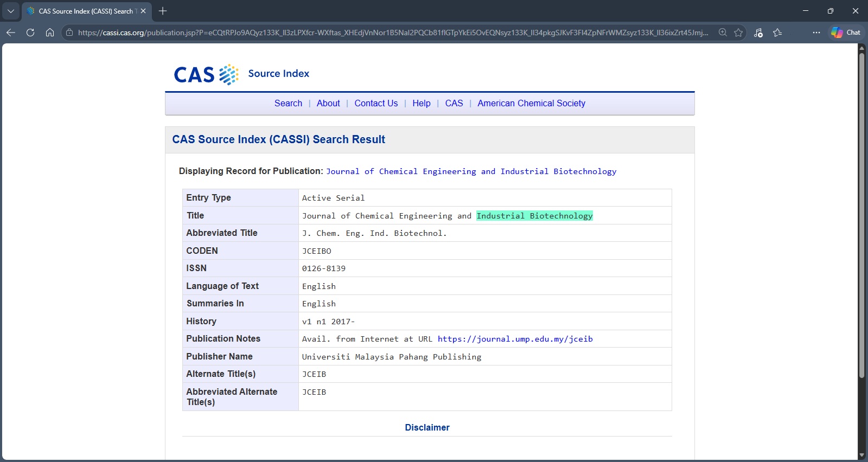Click Universiti Malaysia Pahang Publishing publisher name
Screen dimensions: 868x462
coord(392,357)
